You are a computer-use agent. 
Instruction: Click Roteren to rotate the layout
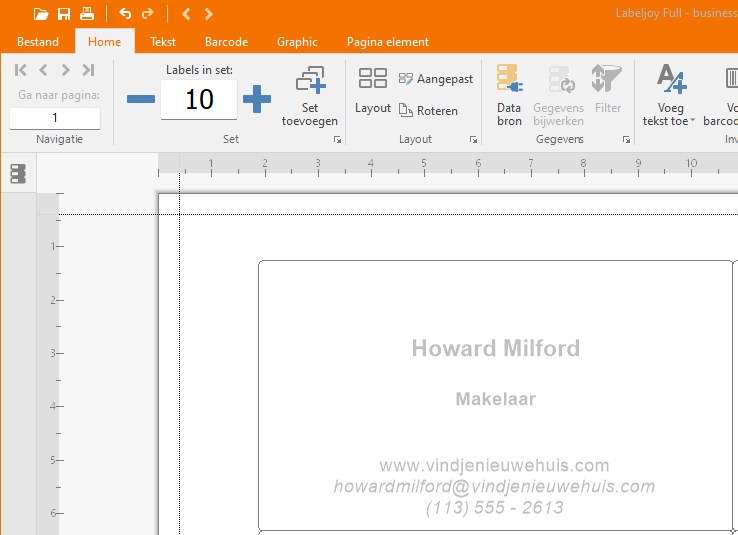click(x=428, y=111)
